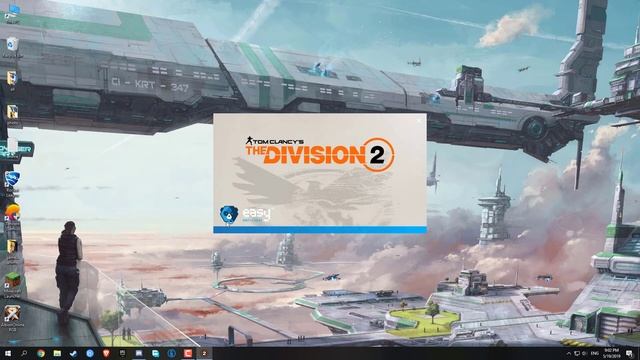Open the red C app in taskbar

click(188, 353)
